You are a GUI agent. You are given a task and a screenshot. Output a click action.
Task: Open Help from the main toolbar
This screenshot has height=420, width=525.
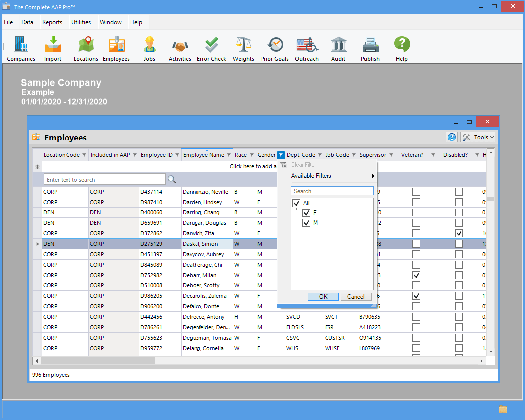point(402,49)
